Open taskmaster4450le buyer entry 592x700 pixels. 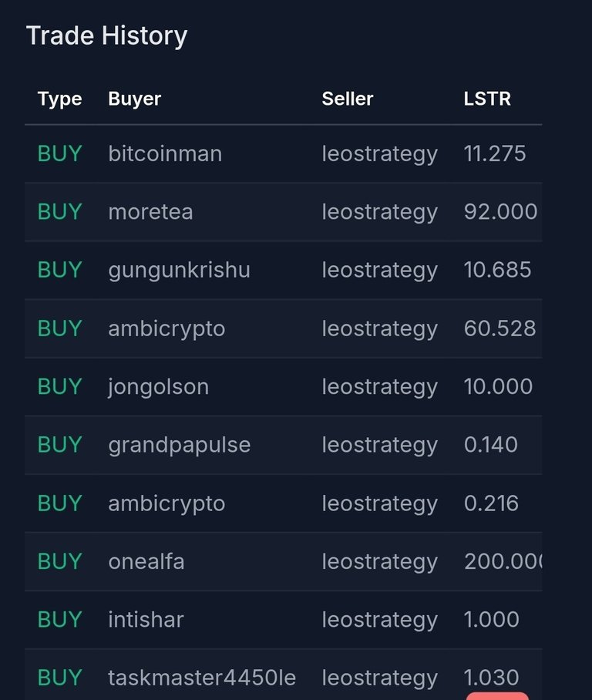[x=202, y=678]
